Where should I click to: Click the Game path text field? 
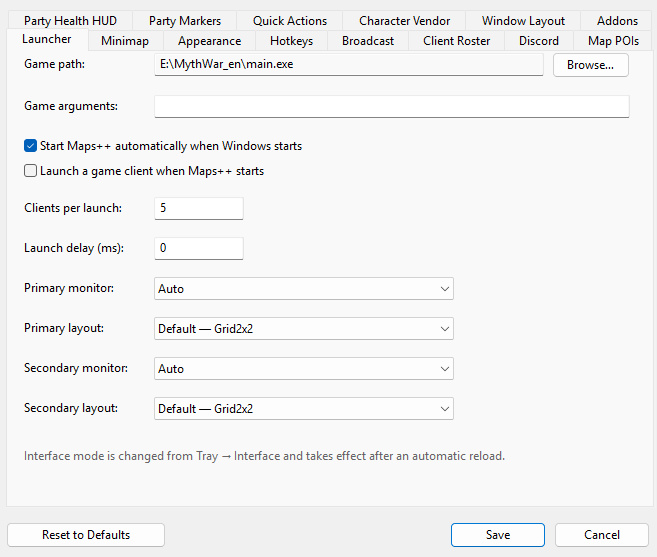(349, 65)
